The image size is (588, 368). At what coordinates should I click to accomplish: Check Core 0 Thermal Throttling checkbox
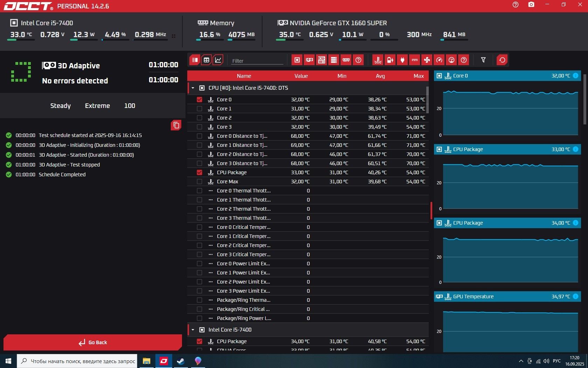click(x=199, y=191)
